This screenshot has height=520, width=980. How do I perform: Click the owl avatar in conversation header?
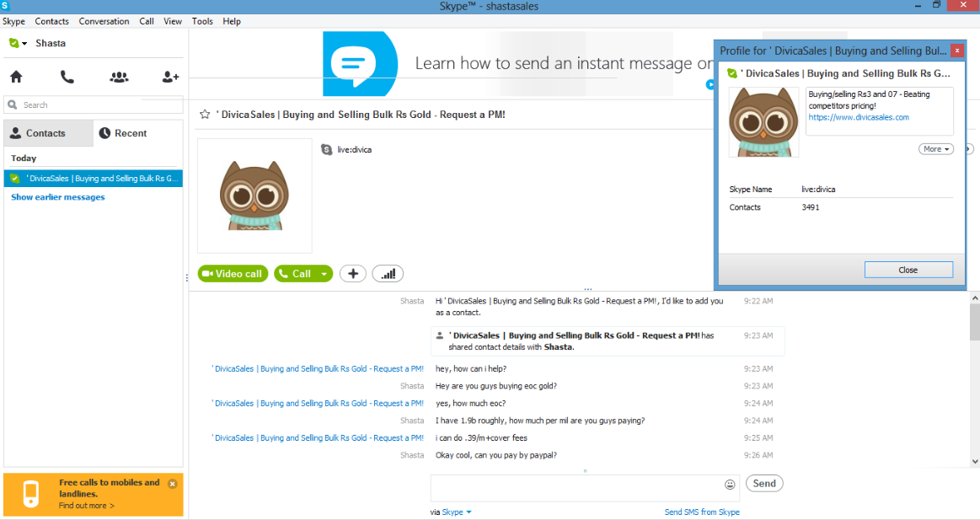pos(254,196)
